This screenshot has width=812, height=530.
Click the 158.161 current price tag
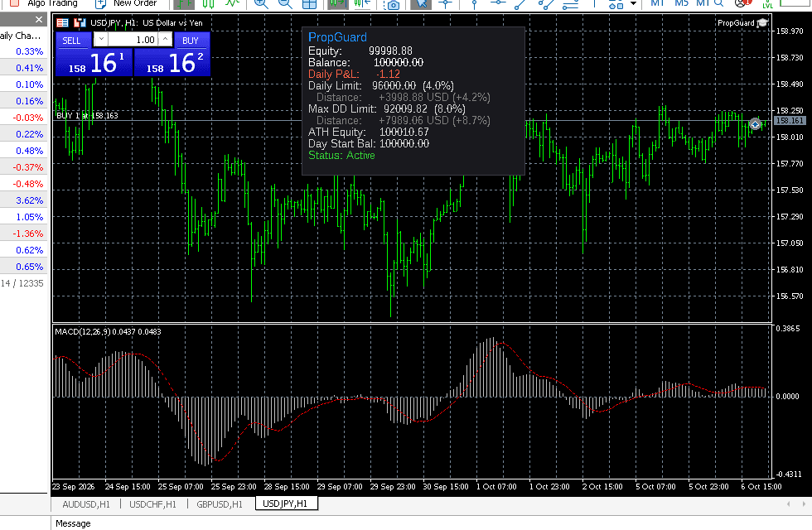tap(790, 121)
